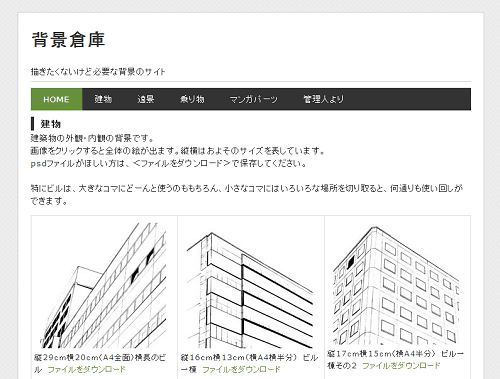The image size is (500, 379).
Task: Click the 背景倉庫 site title
Action: coord(68,40)
